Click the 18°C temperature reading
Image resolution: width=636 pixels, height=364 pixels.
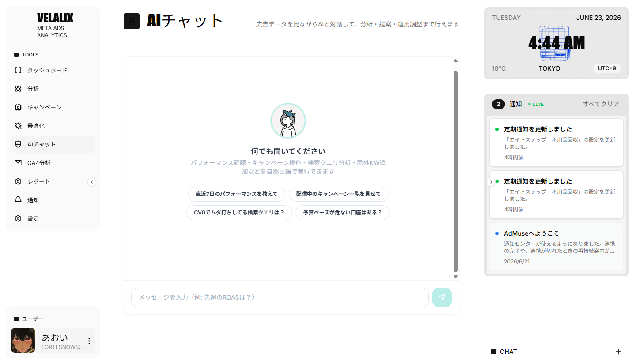(x=499, y=68)
